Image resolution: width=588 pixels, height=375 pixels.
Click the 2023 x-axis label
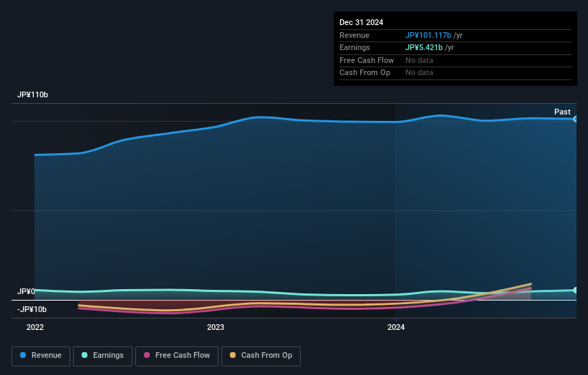pos(216,328)
